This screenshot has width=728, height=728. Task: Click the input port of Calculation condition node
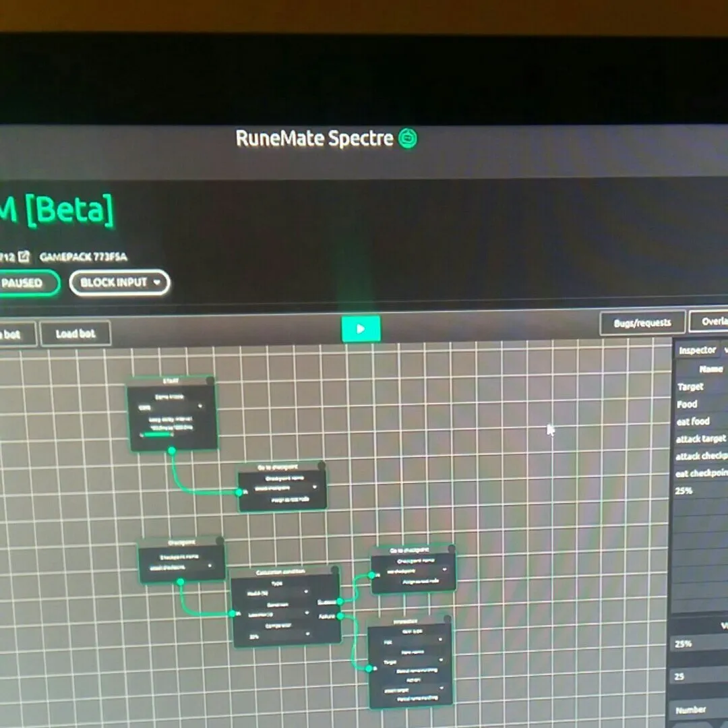click(232, 613)
